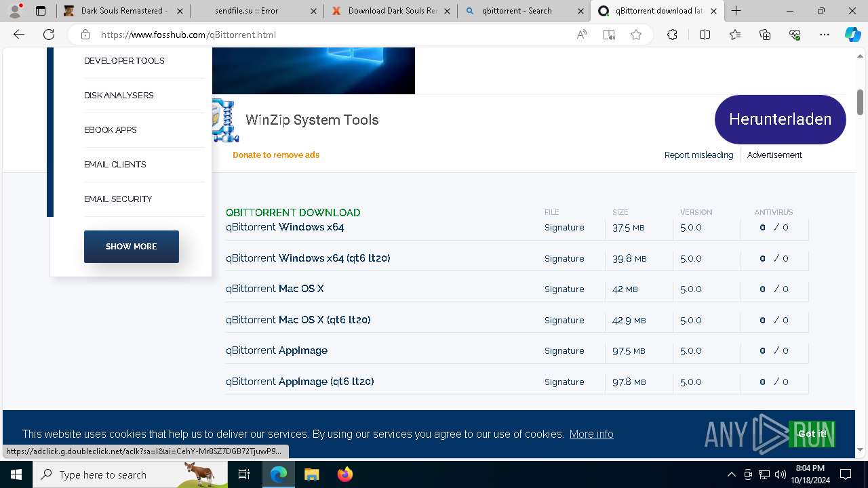Open Task View on the taskbar
Screen dimensions: 868x488
coord(245,474)
